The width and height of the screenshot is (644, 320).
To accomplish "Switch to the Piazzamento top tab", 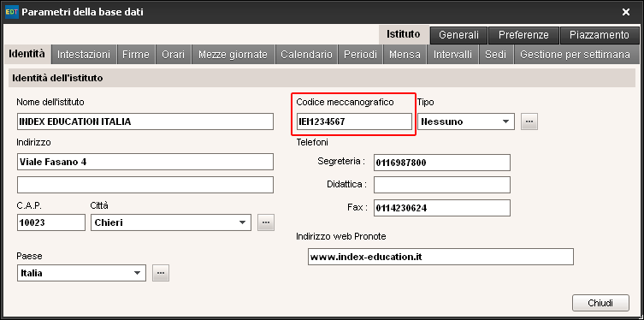I will [x=600, y=35].
